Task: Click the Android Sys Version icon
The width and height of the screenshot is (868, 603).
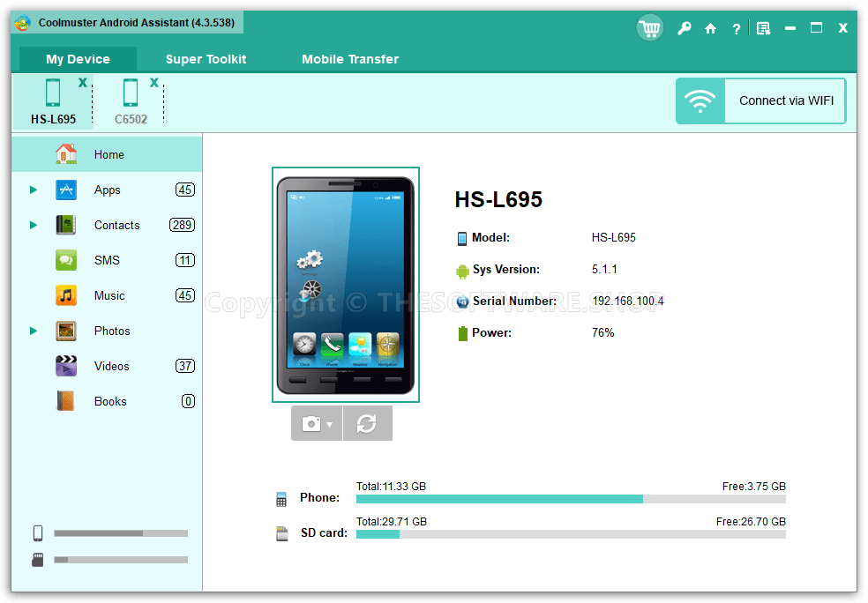Action: (462, 271)
